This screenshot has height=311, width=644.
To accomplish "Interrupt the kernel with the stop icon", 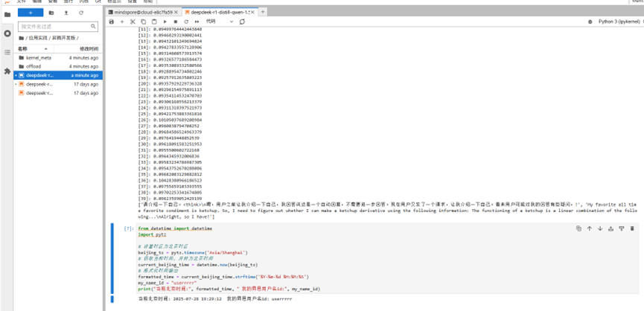I will click(175, 22).
